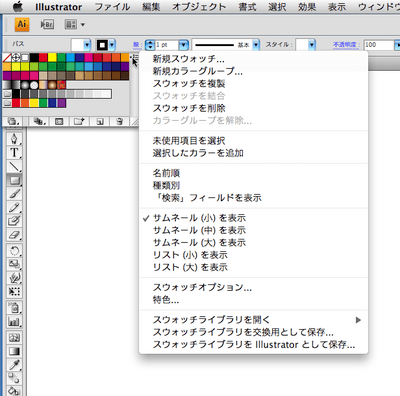Select the Live Paint Bucket tool
Viewport: 400px width, 396px height.
[x=14, y=391]
